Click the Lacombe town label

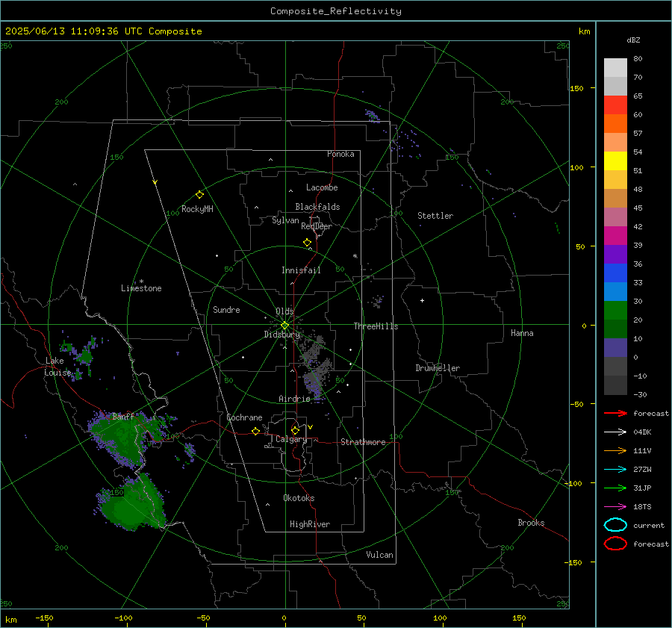click(x=322, y=187)
